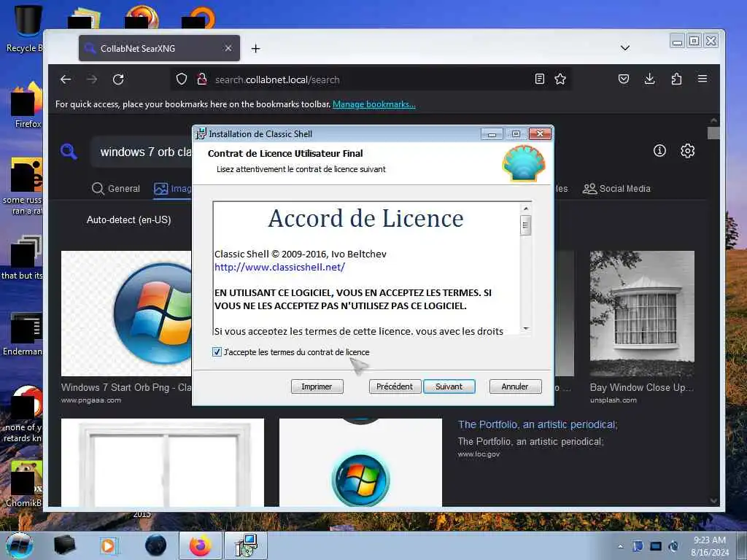Open Windows 7 Start Orb Png thumbnail
Image resolution: width=747 pixels, height=560 pixels.
(126, 314)
